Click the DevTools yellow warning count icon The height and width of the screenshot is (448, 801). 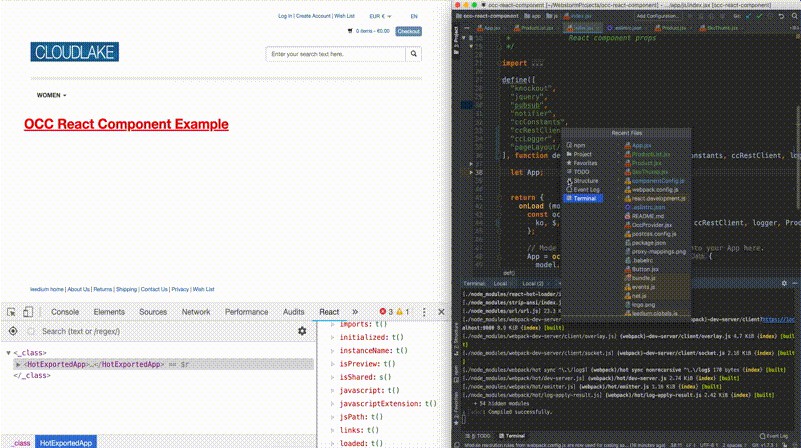pos(399,312)
